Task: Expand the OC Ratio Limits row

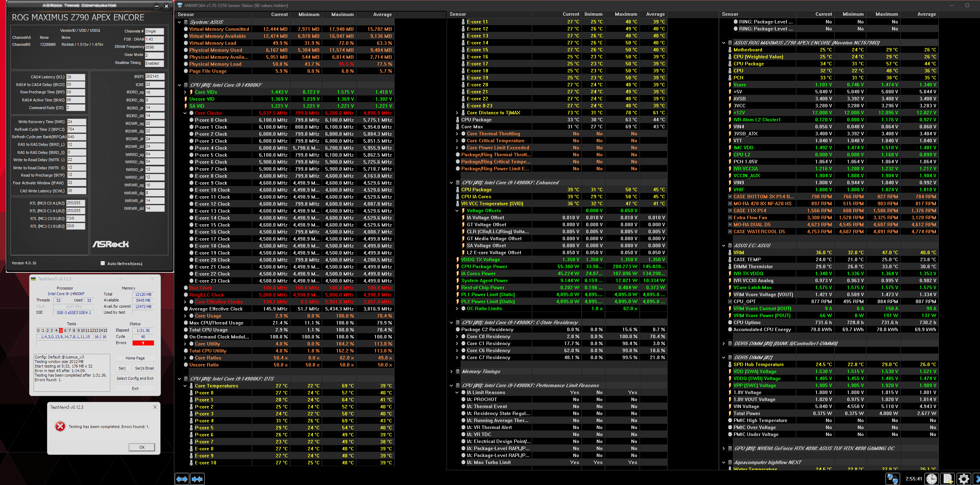Action: 457,308
